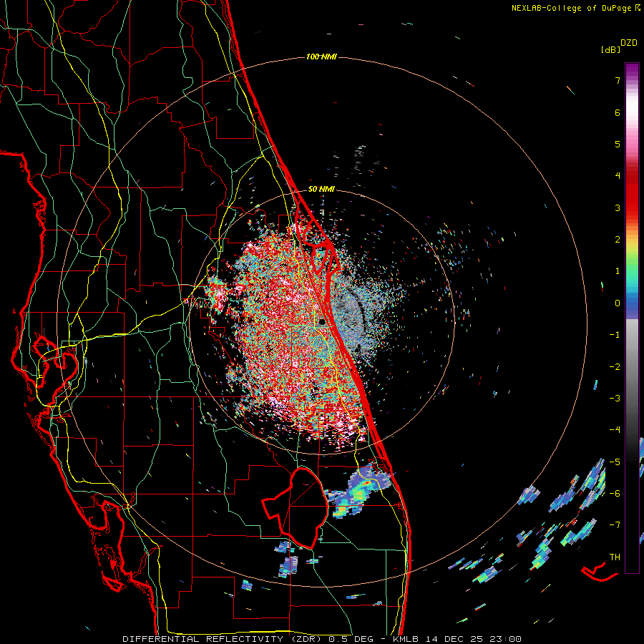The image size is (644, 644).
Task: Click the -2 value on the color scale
Action: [x=615, y=367]
